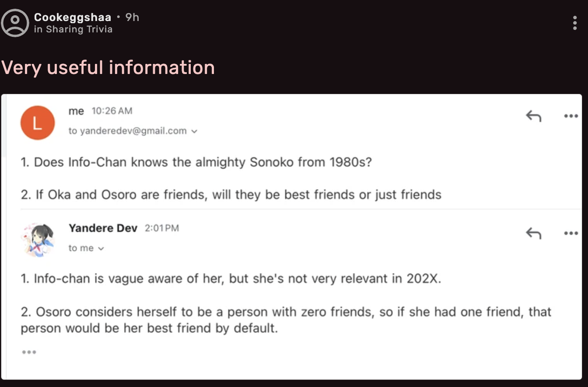Open the more options dots on the first email

coord(571,116)
